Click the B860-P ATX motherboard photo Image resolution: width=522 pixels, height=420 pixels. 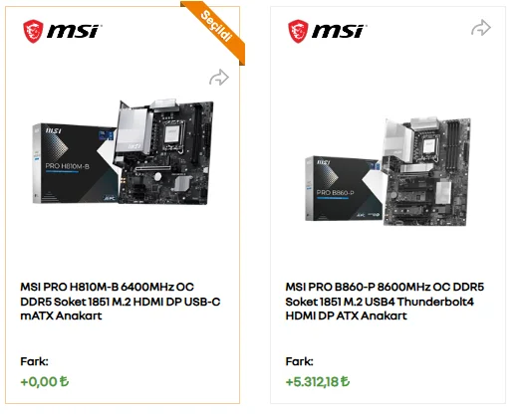(426, 171)
